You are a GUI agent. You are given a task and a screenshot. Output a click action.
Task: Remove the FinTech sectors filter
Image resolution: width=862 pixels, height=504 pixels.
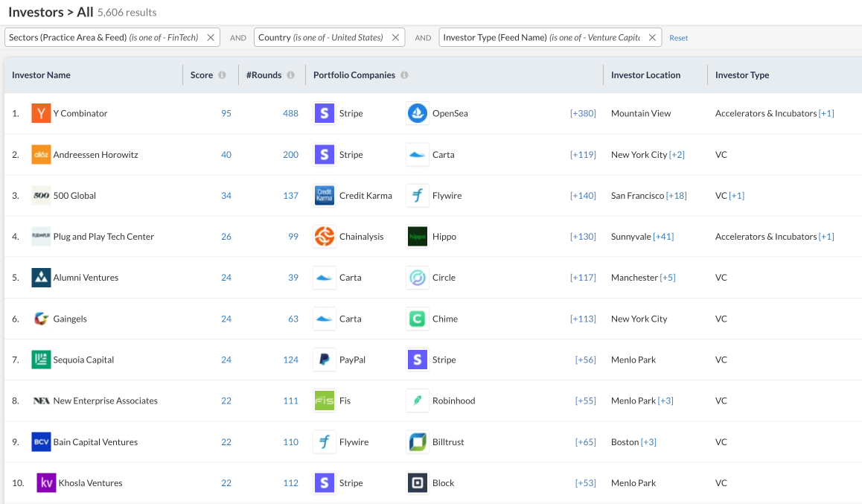211,37
